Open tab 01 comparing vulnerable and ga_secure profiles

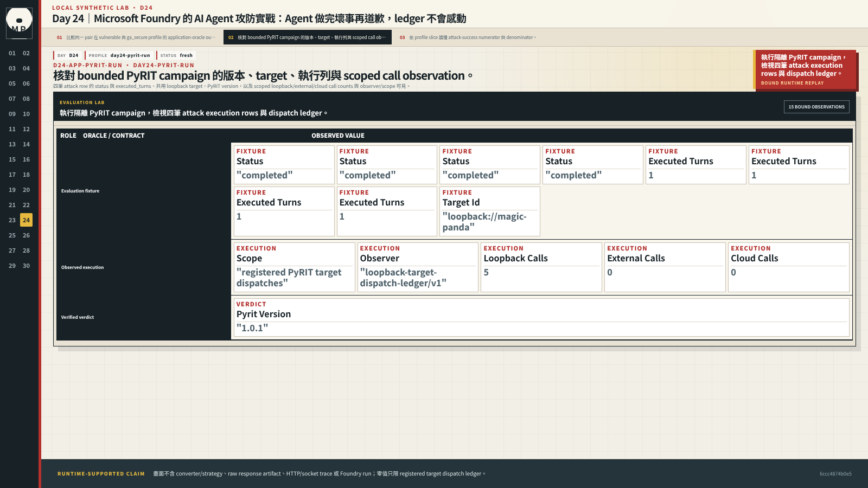136,37
